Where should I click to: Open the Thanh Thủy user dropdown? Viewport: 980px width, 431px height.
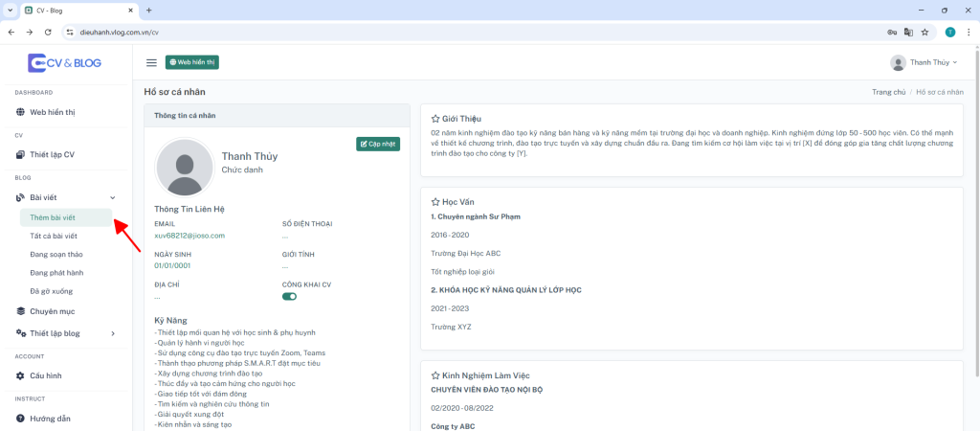point(924,62)
